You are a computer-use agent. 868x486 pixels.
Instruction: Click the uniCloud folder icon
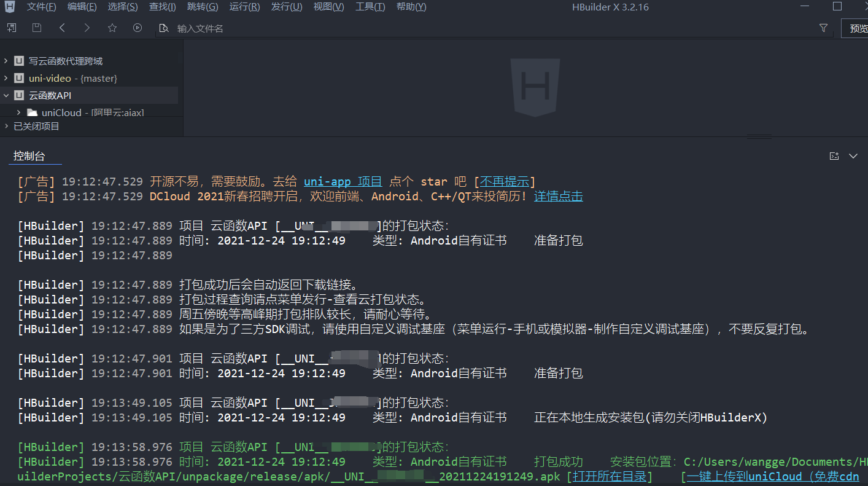pos(32,112)
